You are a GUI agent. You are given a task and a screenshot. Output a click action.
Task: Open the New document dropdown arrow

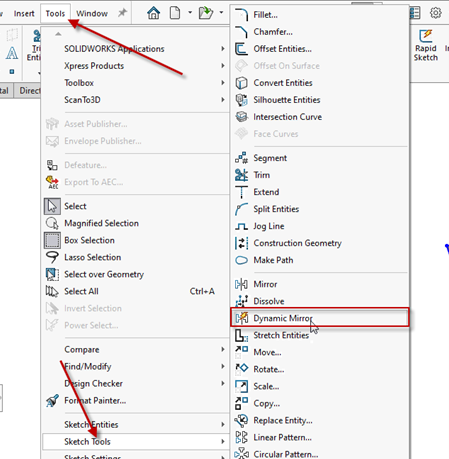[190, 13]
